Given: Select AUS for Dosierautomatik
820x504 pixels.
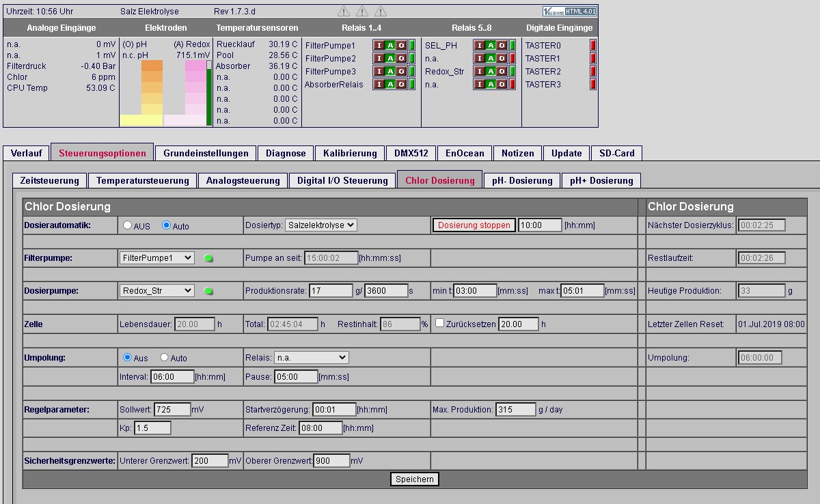Looking at the screenshot, I should click(127, 225).
